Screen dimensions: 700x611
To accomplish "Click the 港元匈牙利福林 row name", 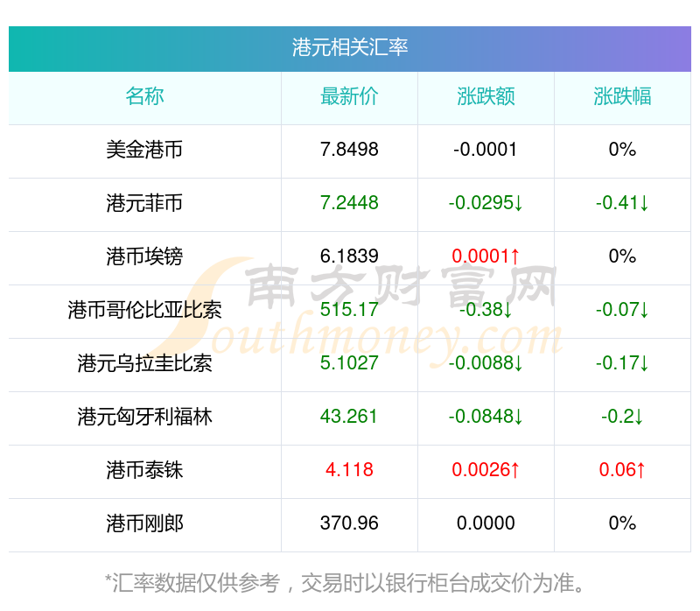I will [x=144, y=417].
